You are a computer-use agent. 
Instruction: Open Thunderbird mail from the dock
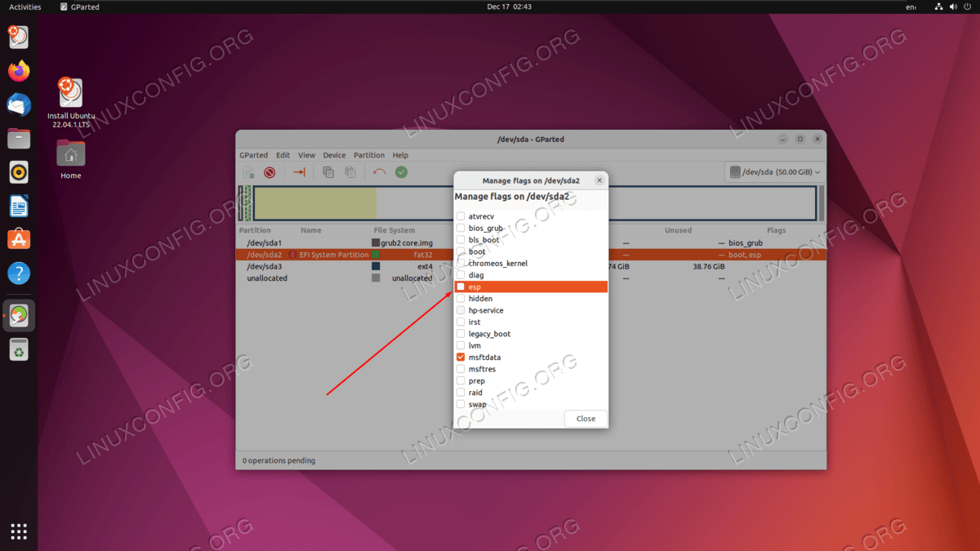point(19,104)
